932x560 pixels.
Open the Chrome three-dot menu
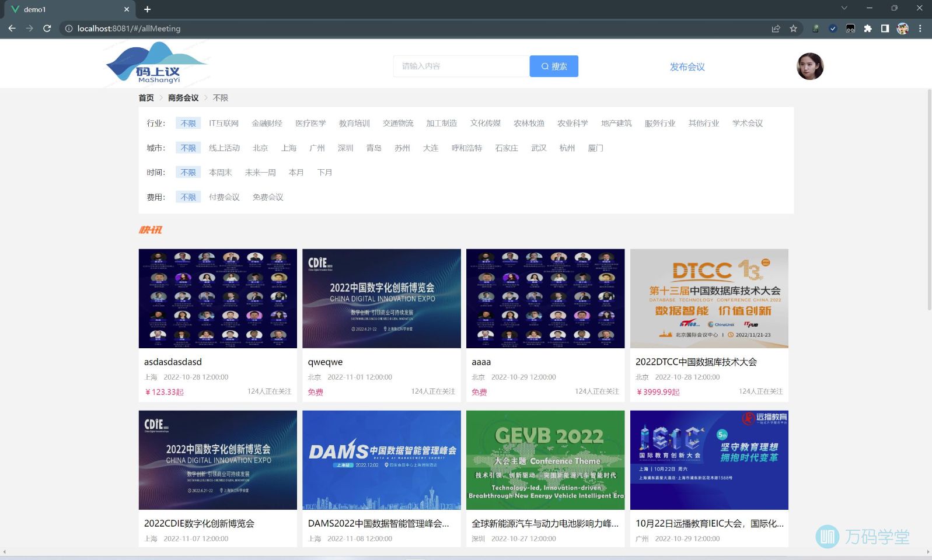tap(920, 29)
